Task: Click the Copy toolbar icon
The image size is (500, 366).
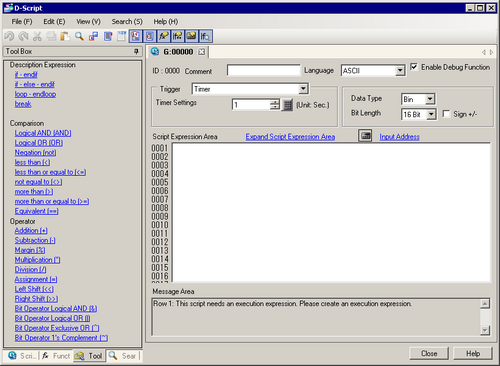Action: coord(51,36)
